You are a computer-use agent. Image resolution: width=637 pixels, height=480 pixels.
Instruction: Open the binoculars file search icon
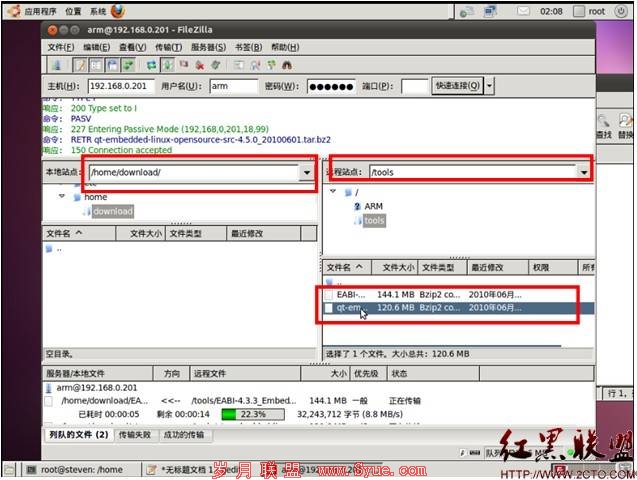pos(287,65)
